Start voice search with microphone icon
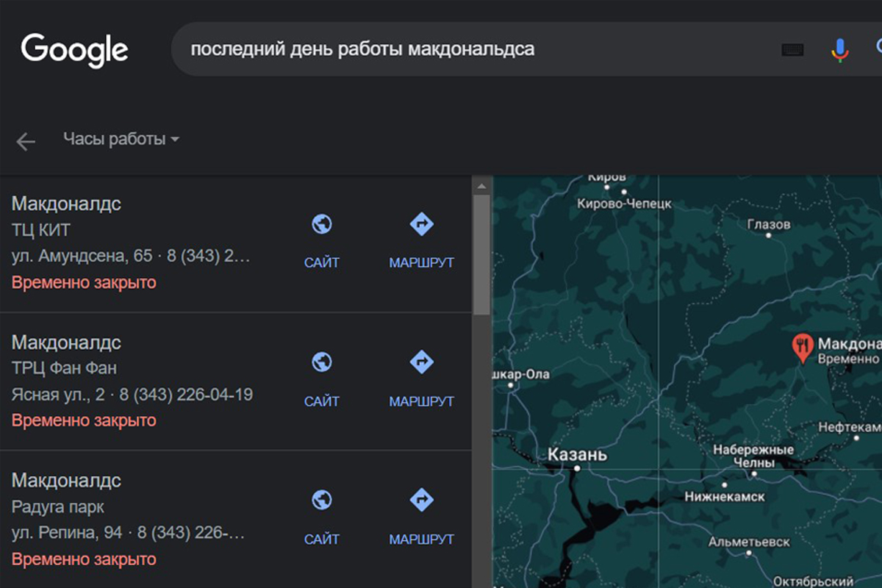Screen dimensions: 882x588 click(840, 50)
